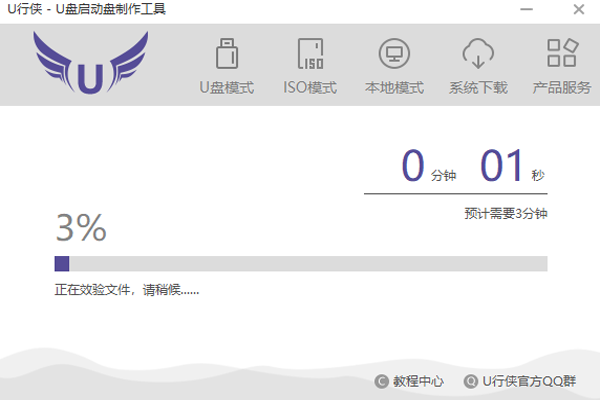Image resolution: width=600 pixels, height=400 pixels.
Task: Open the 产品服务 tab label
Action: click(x=561, y=88)
